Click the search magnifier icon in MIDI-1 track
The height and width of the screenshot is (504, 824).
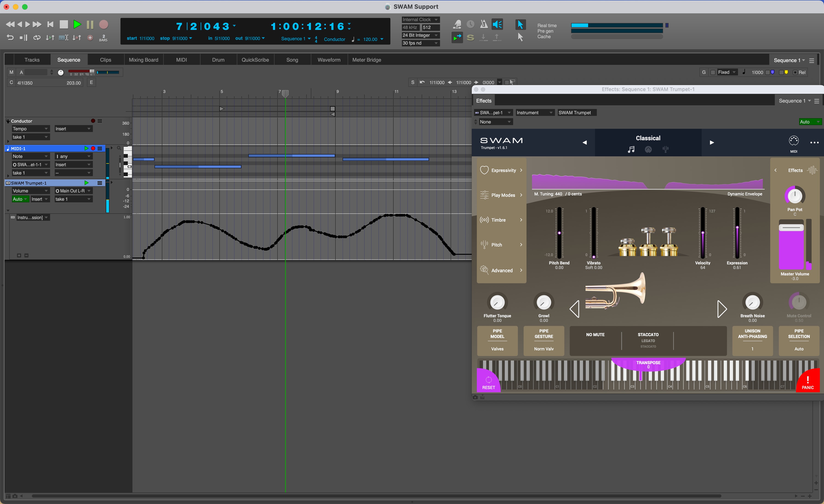coord(119,148)
